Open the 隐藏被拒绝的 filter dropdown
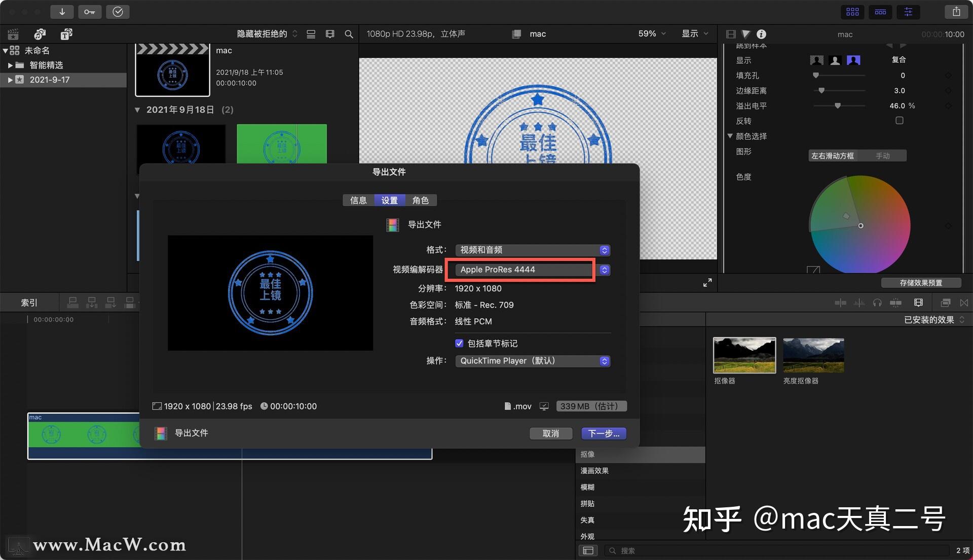This screenshot has width=973, height=560. pos(267,34)
